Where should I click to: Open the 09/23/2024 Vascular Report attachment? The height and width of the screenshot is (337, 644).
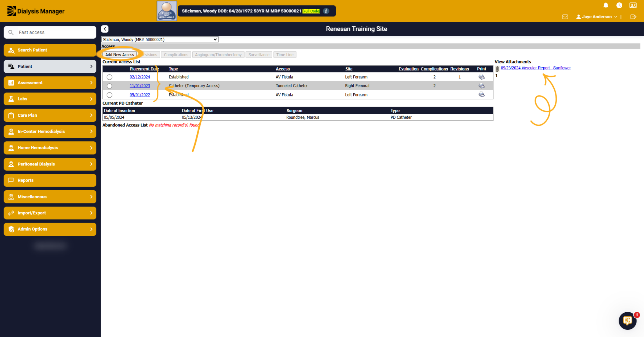[536, 68]
